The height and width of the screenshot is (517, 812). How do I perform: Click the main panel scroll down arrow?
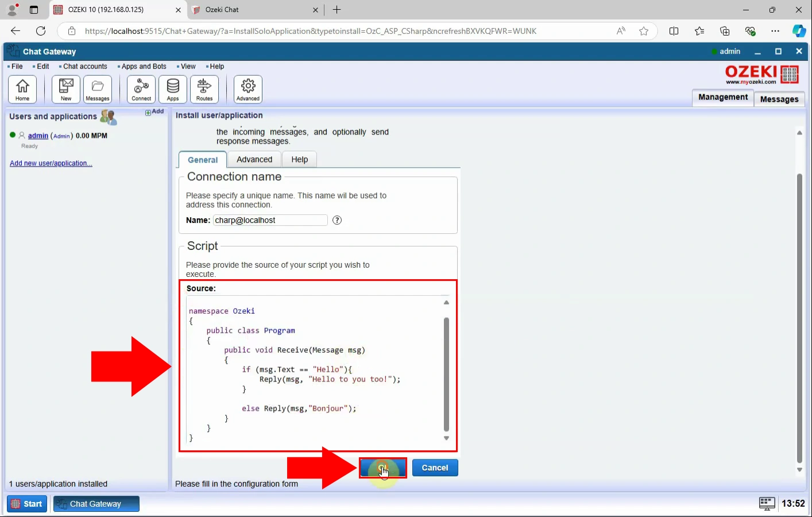[799, 470]
